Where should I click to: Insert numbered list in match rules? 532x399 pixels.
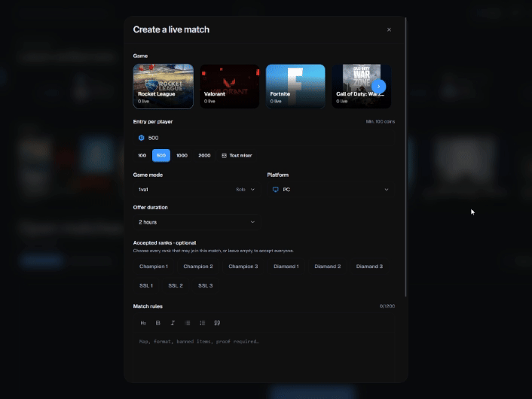(202, 323)
